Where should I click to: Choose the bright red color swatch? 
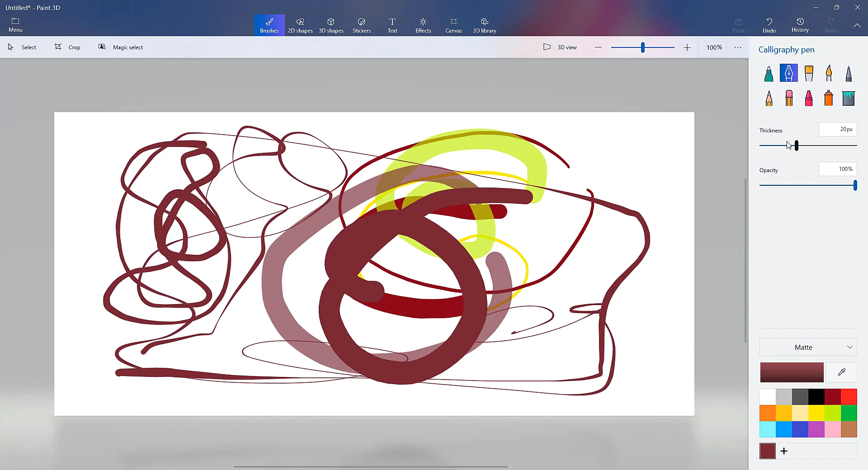point(849,397)
